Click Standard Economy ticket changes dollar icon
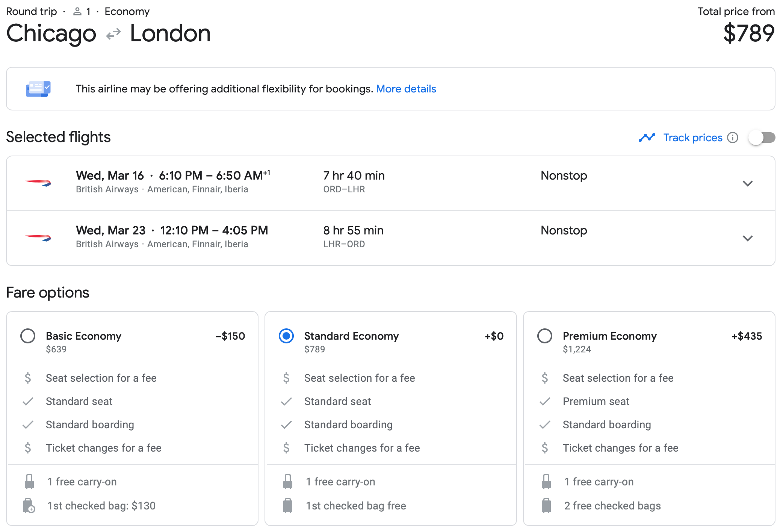This screenshot has width=783, height=532. (x=286, y=448)
